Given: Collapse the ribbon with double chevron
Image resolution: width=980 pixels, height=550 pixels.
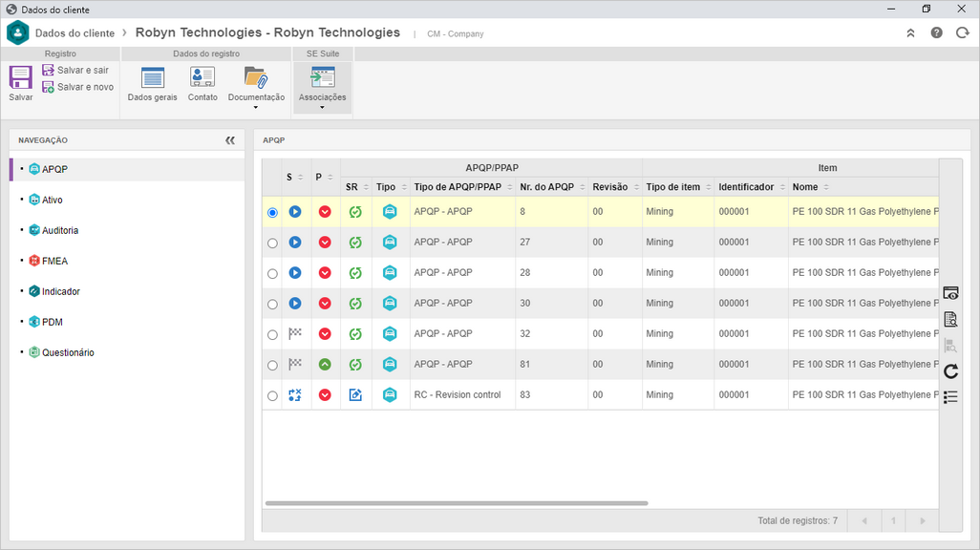Looking at the screenshot, I should [x=910, y=33].
